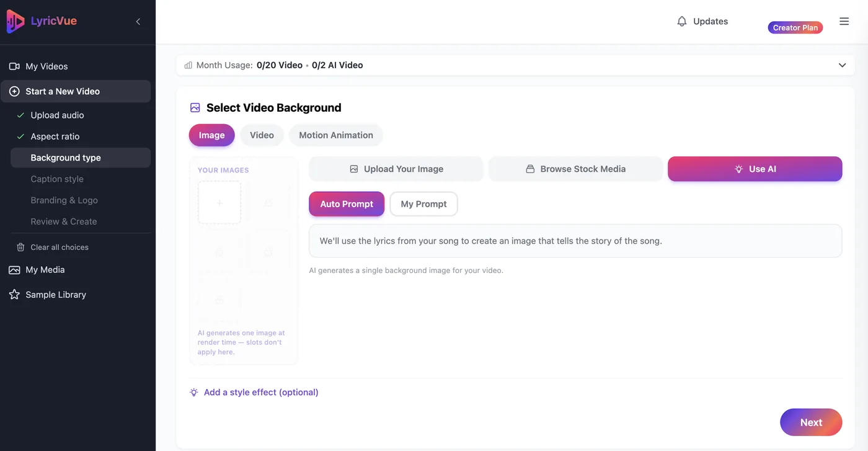The height and width of the screenshot is (451, 868).
Task: Expand the Month Usage panel chevron
Action: (842, 65)
